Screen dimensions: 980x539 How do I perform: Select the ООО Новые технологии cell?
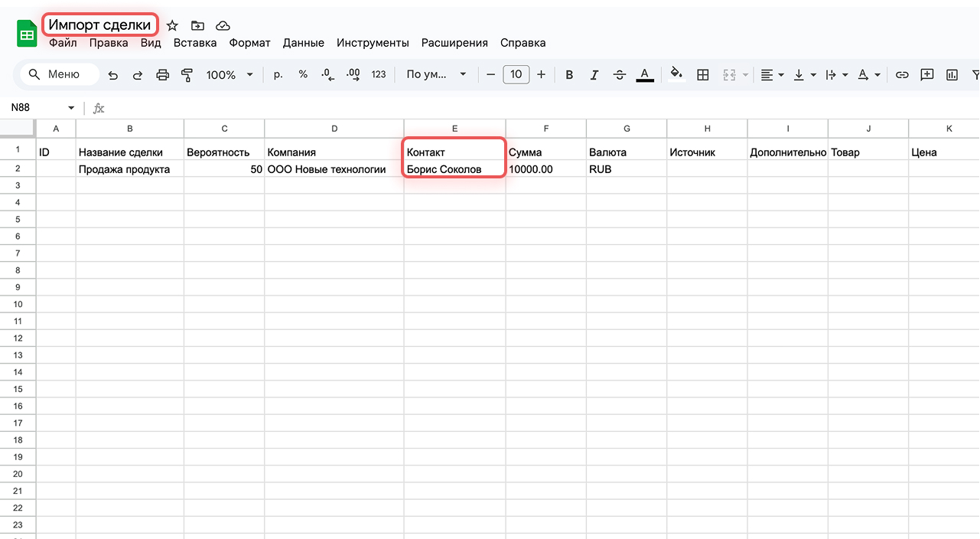point(334,168)
